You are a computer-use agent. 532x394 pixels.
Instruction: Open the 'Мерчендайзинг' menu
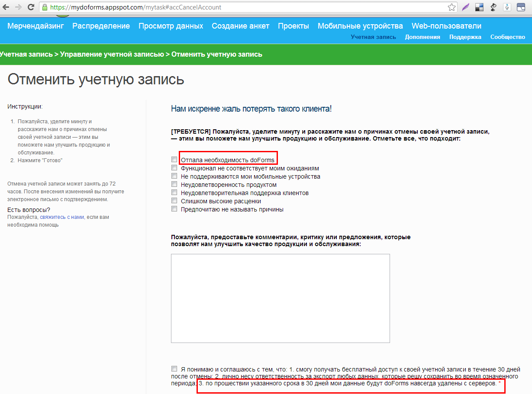tap(35, 26)
